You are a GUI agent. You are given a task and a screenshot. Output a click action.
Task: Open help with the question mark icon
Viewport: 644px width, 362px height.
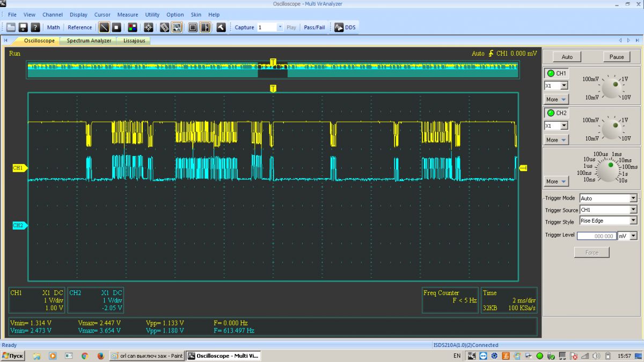[x=35, y=27]
